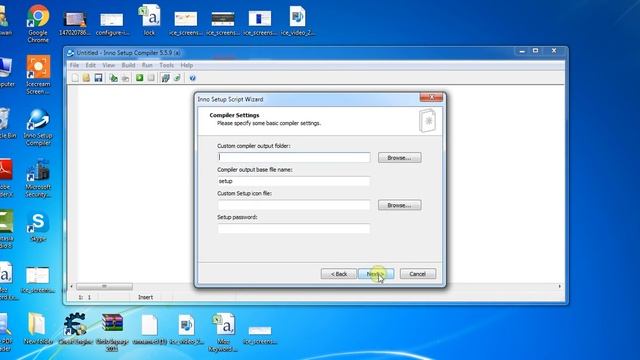Select the ice_screens thumbnail with blue vertical bar
The height and width of the screenshot is (360, 640).
[260, 23]
